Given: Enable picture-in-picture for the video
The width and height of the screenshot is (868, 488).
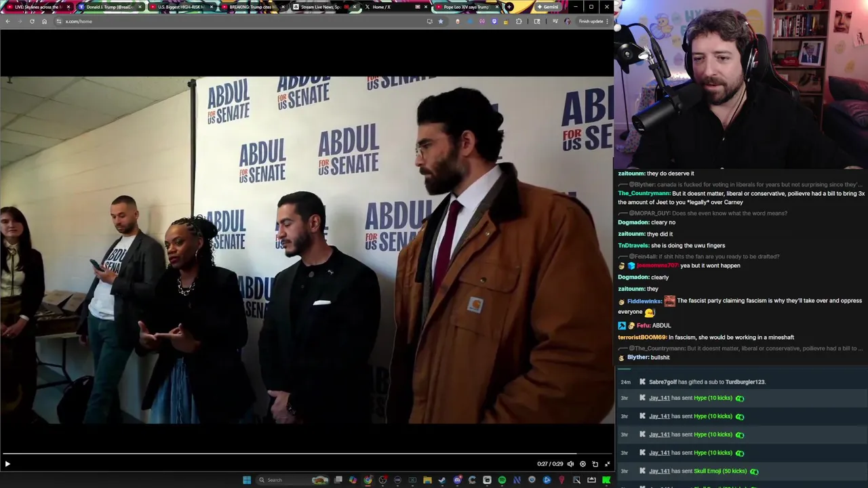Looking at the screenshot, I should point(595,464).
